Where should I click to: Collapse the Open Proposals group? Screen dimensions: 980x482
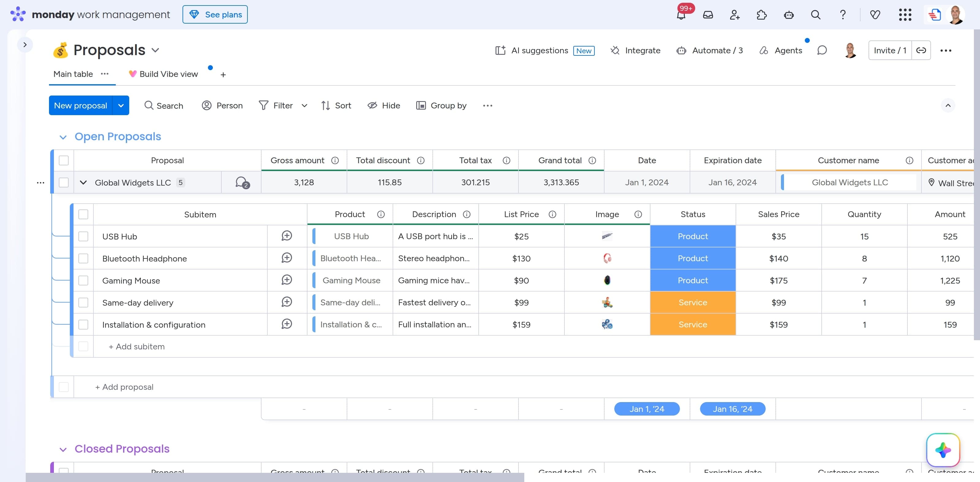(x=63, y=137)
